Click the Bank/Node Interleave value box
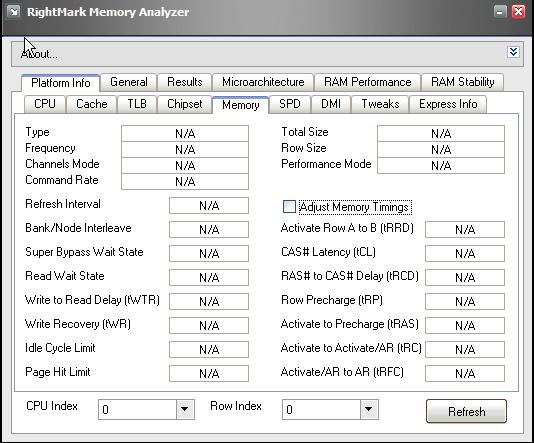 [x=209, y=230]
